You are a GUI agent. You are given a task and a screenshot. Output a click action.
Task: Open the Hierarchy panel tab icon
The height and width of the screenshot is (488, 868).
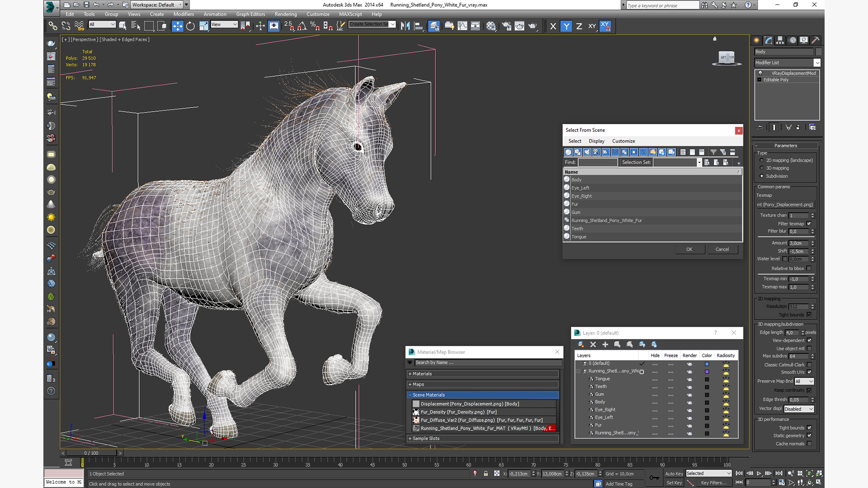pyautogui.click(x=780, y=40)
